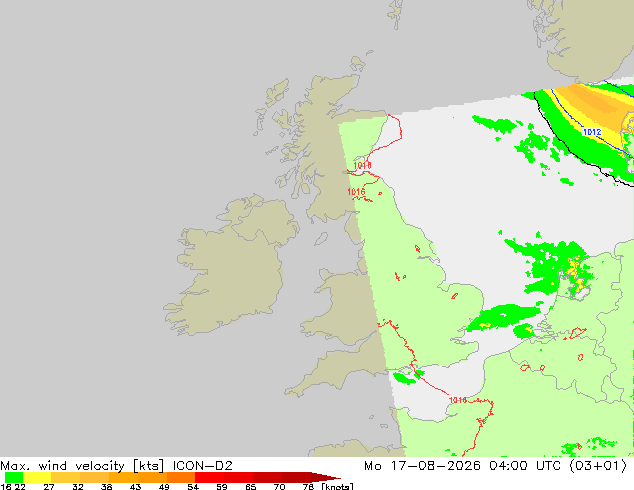Click the bright red 54–59 knots legend swatch

pos(210,477)
